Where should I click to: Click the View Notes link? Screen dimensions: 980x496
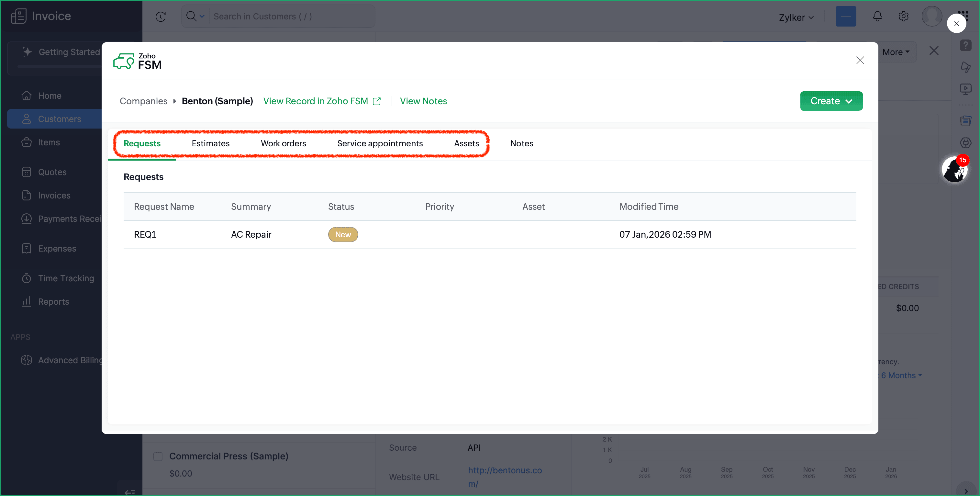tap(423, 101)
